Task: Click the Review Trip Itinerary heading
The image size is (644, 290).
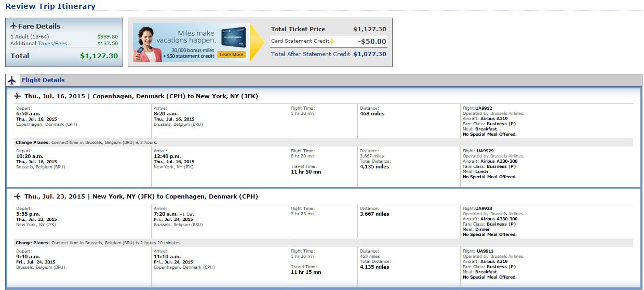Action: point(50,6)
